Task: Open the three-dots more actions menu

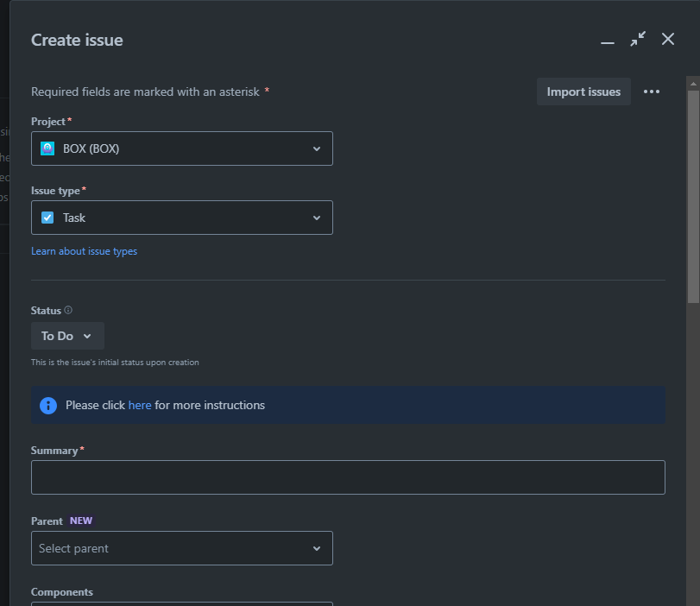Action: (x=652, y=92)
